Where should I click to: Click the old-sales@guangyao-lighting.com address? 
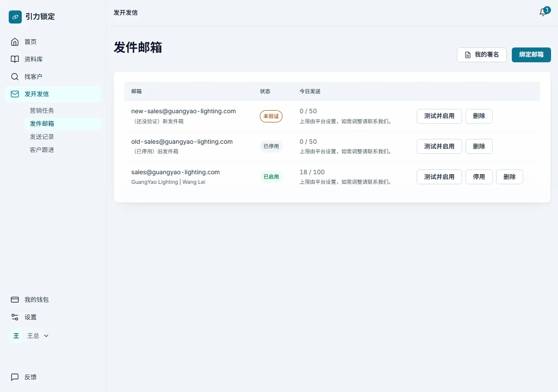(x=182, y=142)
